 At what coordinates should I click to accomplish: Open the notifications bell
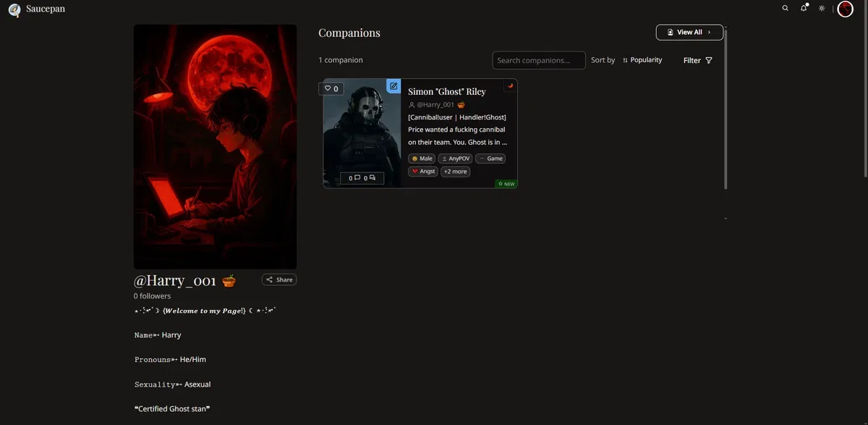pyautogui.click(x=804, y=8)
